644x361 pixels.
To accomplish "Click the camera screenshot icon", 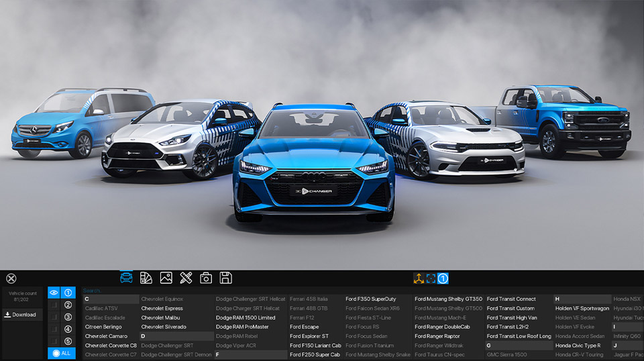I will [206, 278].
